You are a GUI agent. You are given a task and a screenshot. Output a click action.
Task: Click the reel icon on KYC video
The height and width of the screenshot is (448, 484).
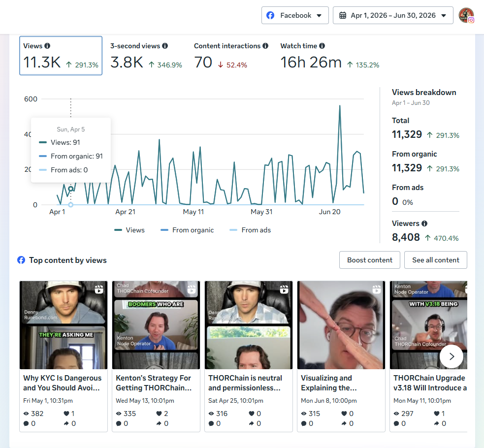point(99,289)
